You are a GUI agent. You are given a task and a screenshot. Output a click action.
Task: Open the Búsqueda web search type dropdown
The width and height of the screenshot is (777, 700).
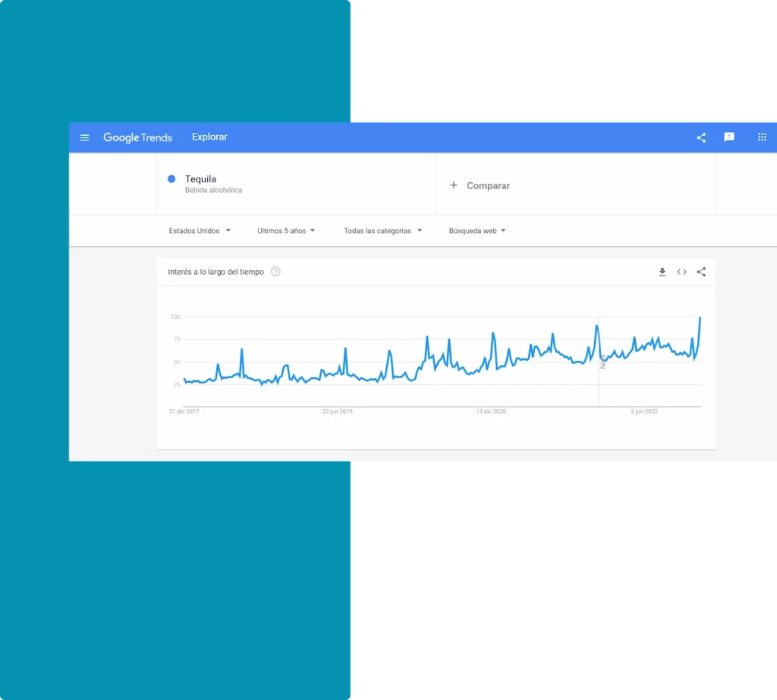tap(477, 231)
